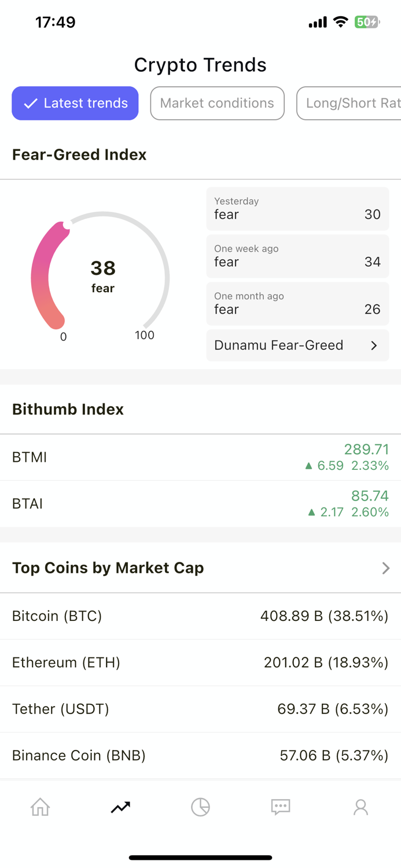The height and width of the screenshot is (868, 401).
Task: Enable the Market conditions filter
Action: (217, 103)
